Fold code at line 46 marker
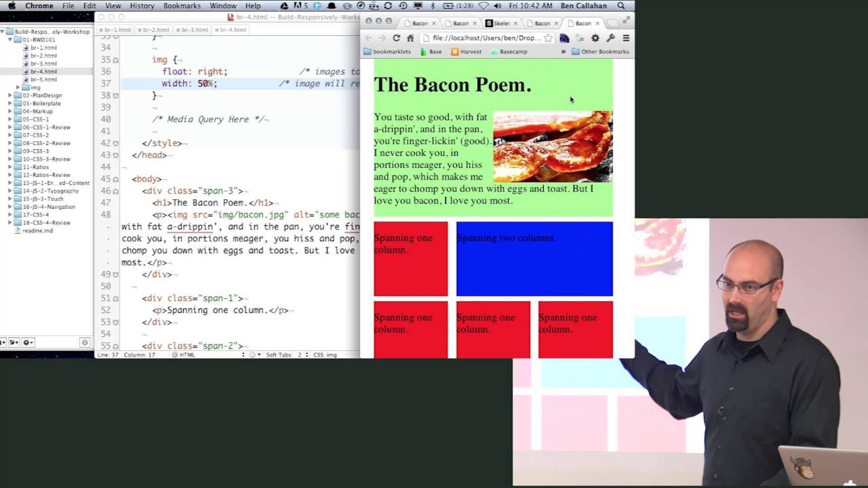 click(x=115, y=191)
